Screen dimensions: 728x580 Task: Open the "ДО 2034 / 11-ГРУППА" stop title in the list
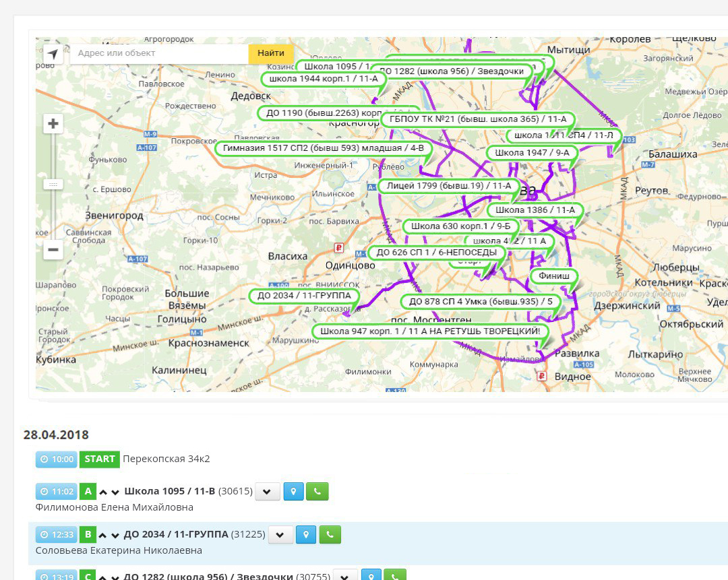(176, 534)
